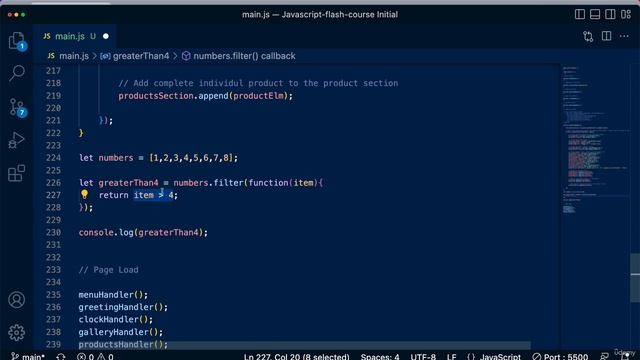Viewport: 640px width, 360px height.
Task: Click line number 224 in gutter
Action: click(53, 158)
